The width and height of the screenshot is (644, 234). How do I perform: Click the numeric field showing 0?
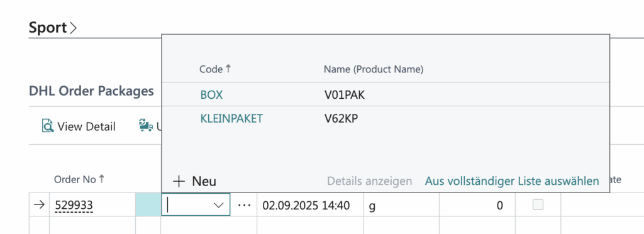tap(477, 205)
